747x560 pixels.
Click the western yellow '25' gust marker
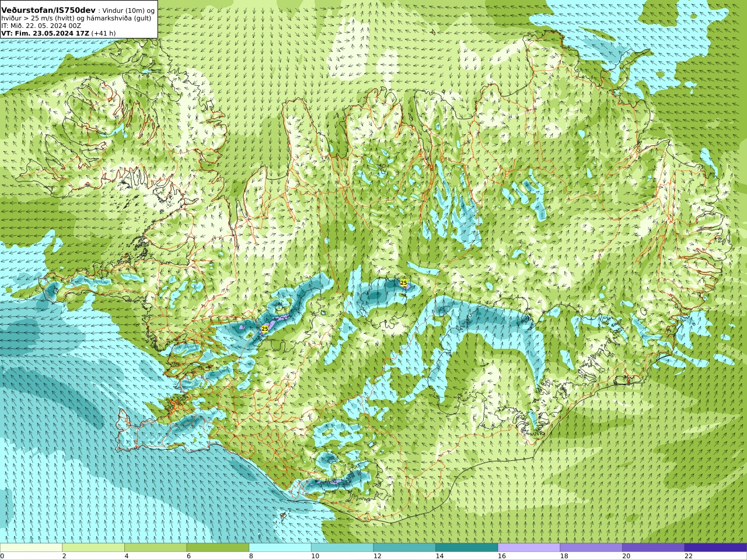(x=265, y=329)
